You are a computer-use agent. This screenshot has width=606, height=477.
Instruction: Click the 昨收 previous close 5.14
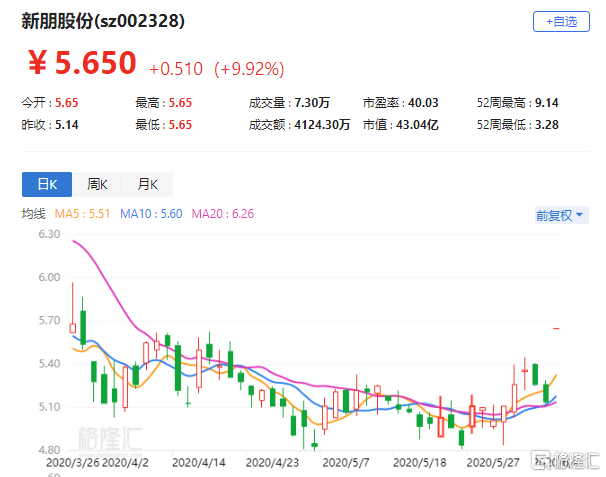pyautogui.click(x=66, y=125)
